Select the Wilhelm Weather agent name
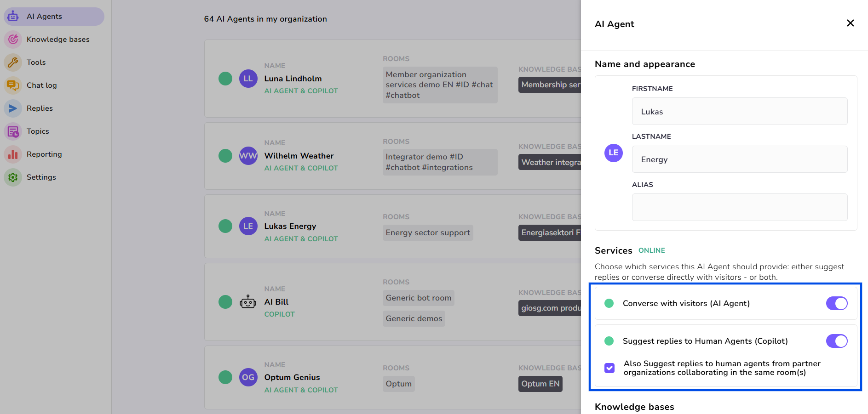868x414 pixels. [x=299, y=156]
